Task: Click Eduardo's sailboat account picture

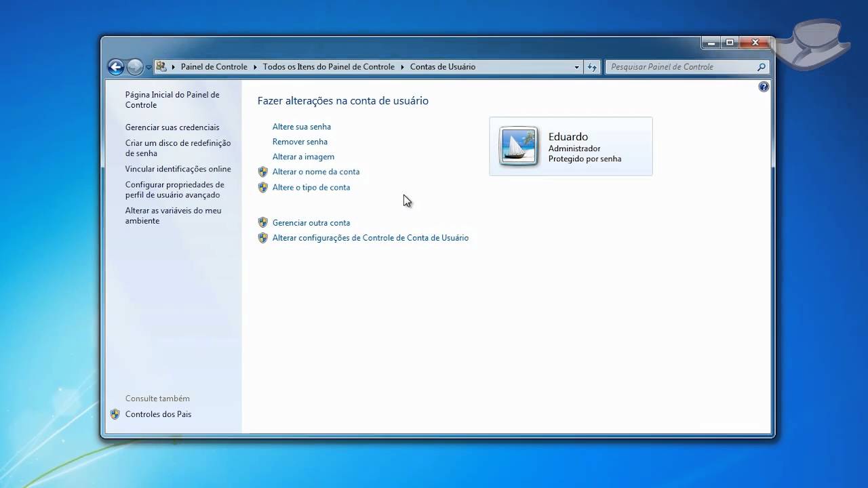Action: coord(519,146)
